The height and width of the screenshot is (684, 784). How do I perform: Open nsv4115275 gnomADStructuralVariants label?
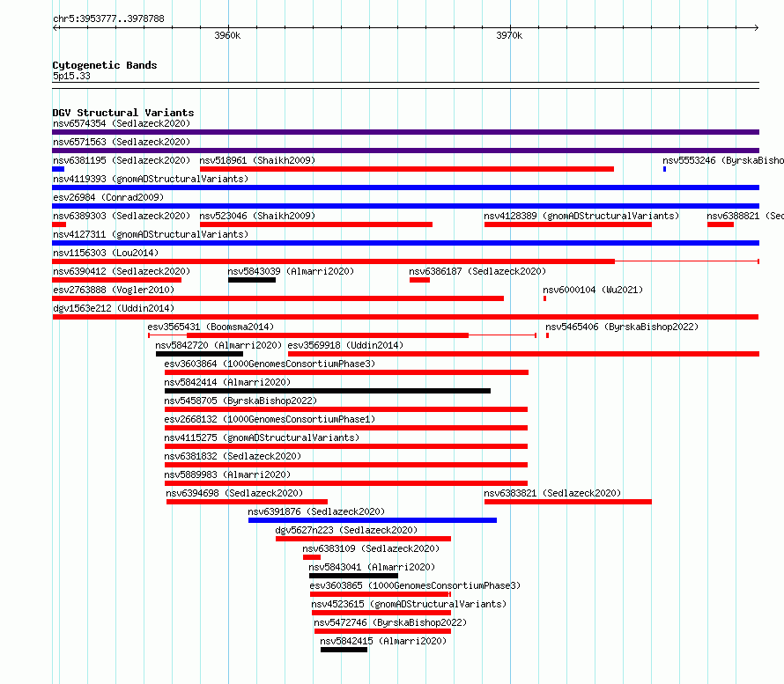262,438
